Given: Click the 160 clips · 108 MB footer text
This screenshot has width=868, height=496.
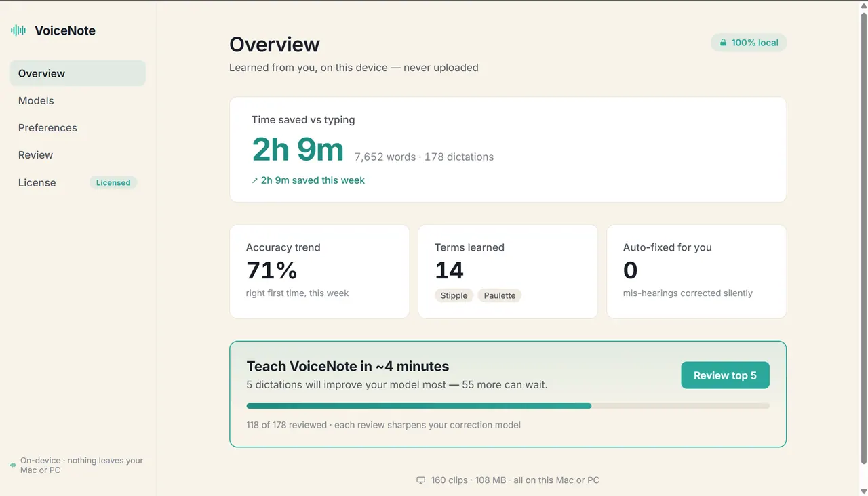Looking at the screenshot, I should tap(515, 480).
